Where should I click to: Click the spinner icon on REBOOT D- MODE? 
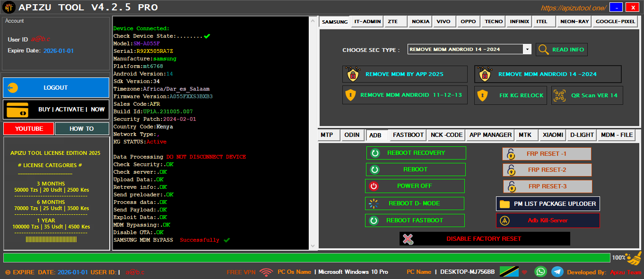point(374,203)
